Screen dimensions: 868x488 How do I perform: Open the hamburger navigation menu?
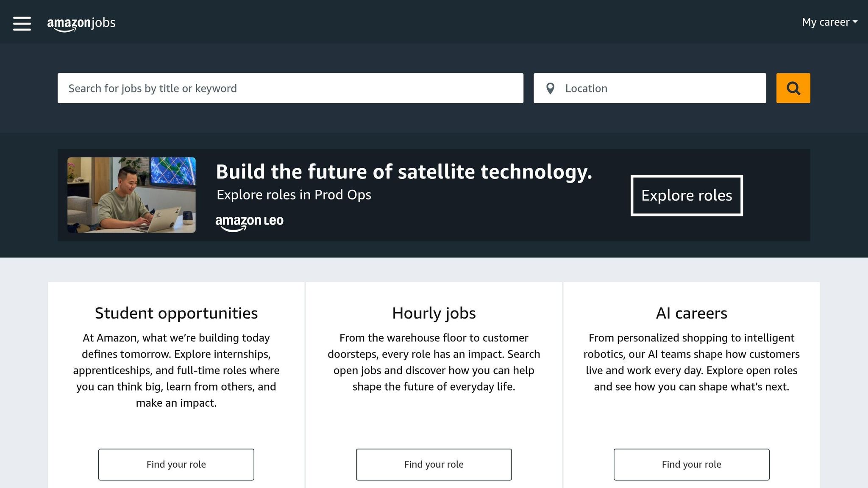pos(22,23)
